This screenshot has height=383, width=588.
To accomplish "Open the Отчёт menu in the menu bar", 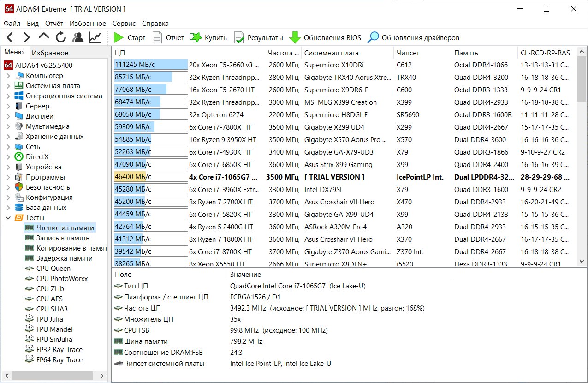I will pyautogui.click(x=54, y=23).
